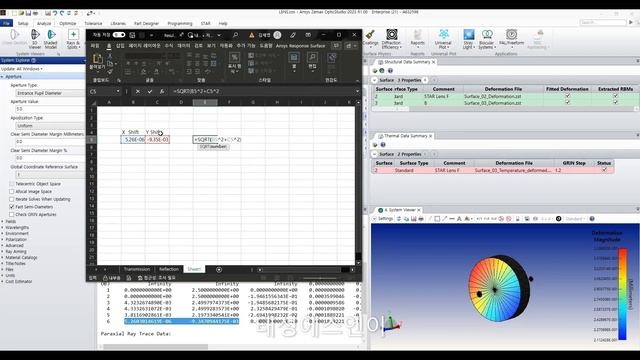Close the Structural Data Summary tab
Screen dimensions: 640x360
[x=433, y=62]
